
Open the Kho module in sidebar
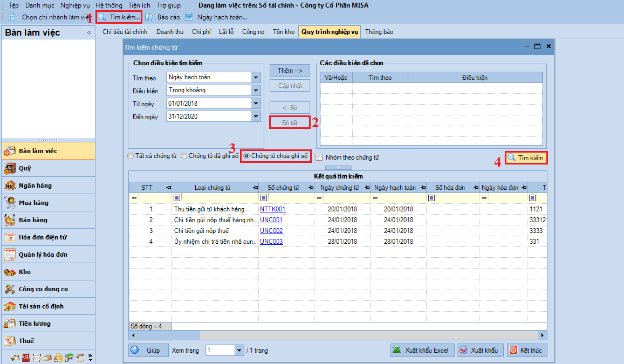48,272
